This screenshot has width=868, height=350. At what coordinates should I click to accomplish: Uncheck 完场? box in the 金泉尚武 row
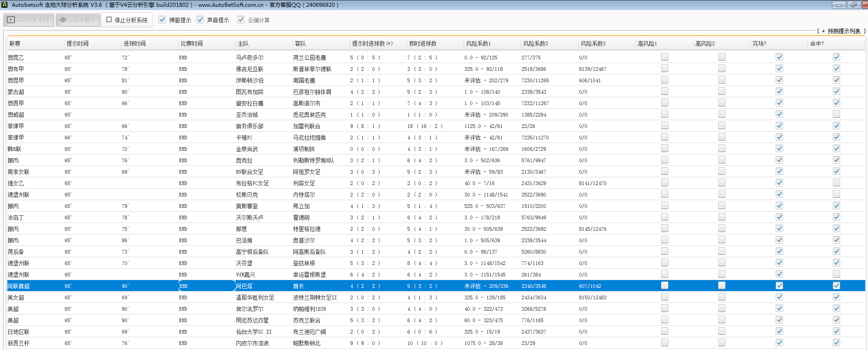tap(779, 148)
